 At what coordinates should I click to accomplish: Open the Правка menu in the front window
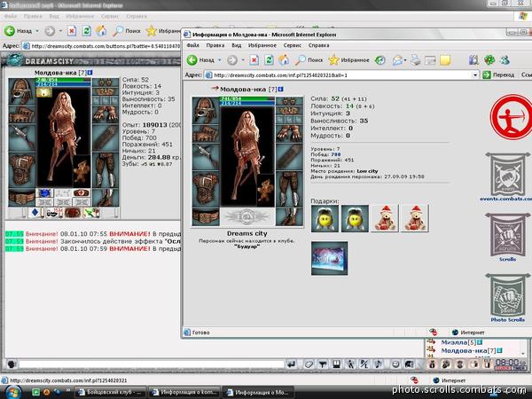tap(215, 45)
